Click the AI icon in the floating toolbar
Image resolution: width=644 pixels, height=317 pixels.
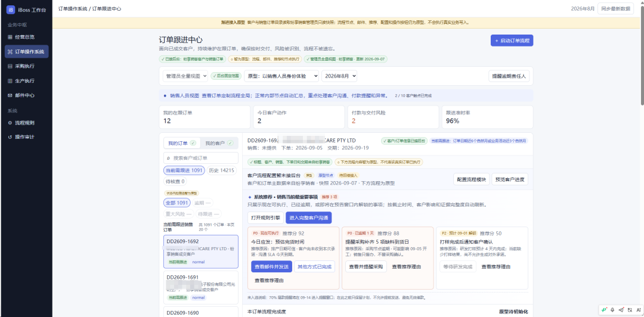pos(639,310)
